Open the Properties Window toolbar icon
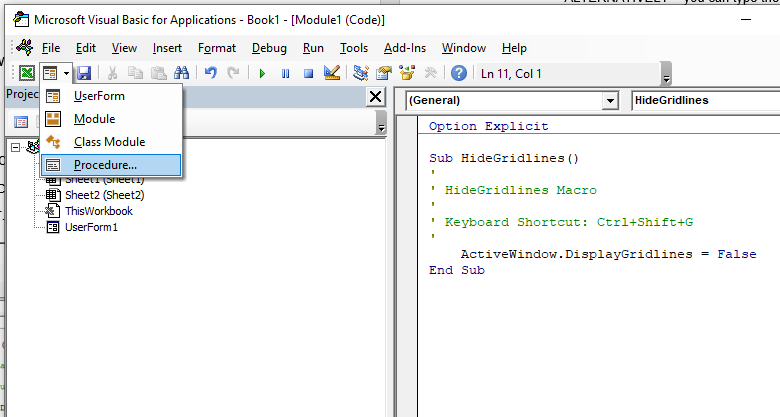 pyautogui.click(x=383, y=73)
